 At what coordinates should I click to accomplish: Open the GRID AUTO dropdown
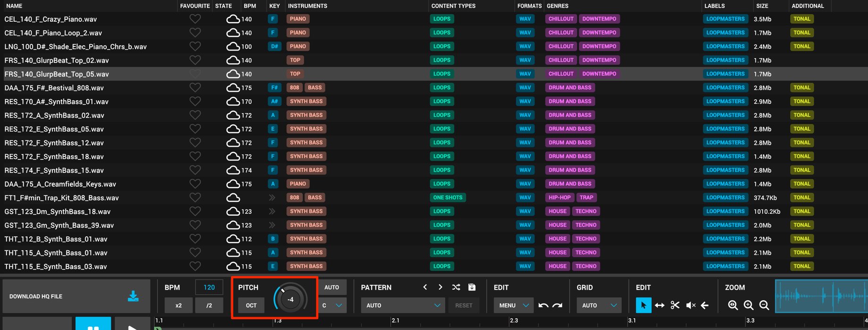599,305
